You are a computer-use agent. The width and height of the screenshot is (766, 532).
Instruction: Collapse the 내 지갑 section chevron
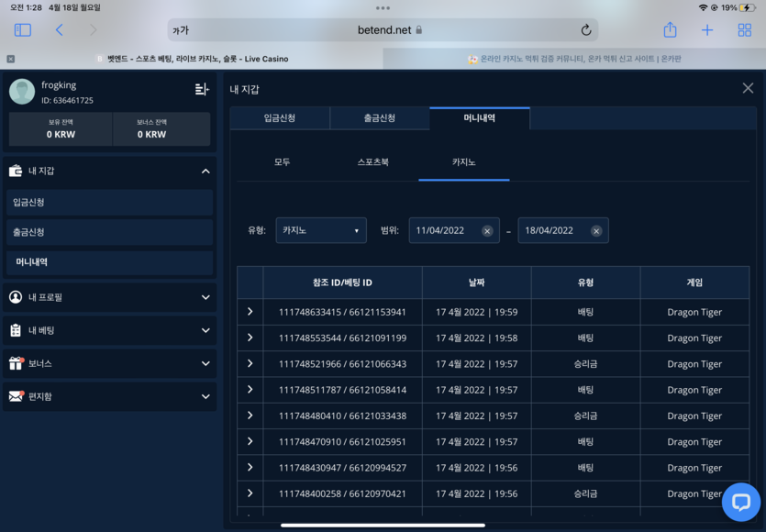point(205,171)
